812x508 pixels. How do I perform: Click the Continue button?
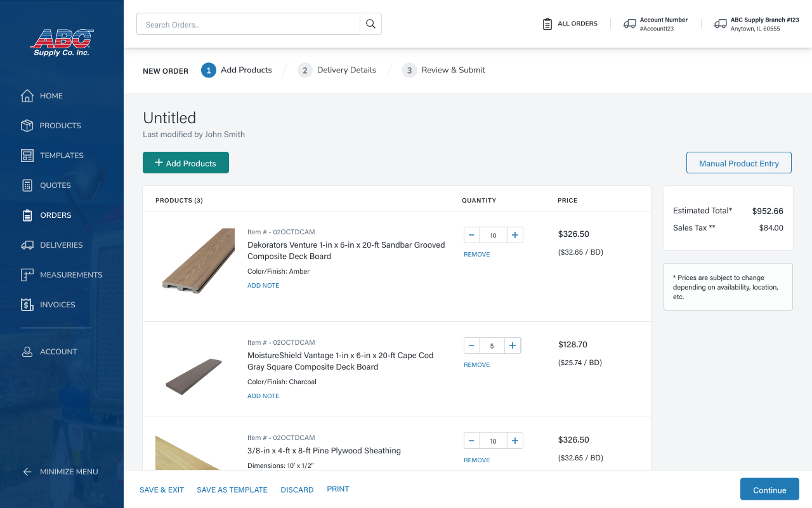pyautogui.click(x=769, y=489)
